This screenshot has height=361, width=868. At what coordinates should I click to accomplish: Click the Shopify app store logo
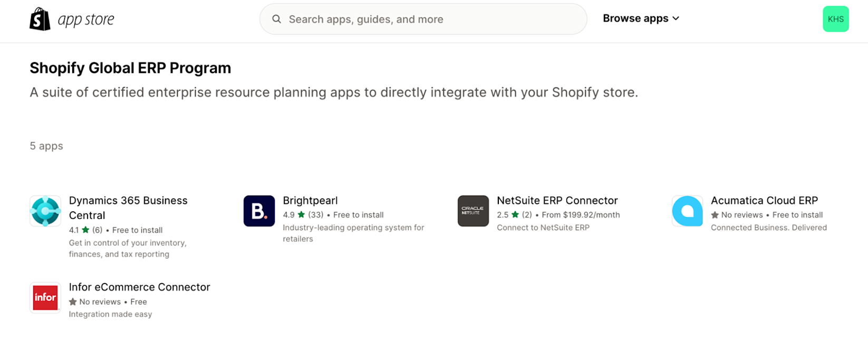[72, 19]
